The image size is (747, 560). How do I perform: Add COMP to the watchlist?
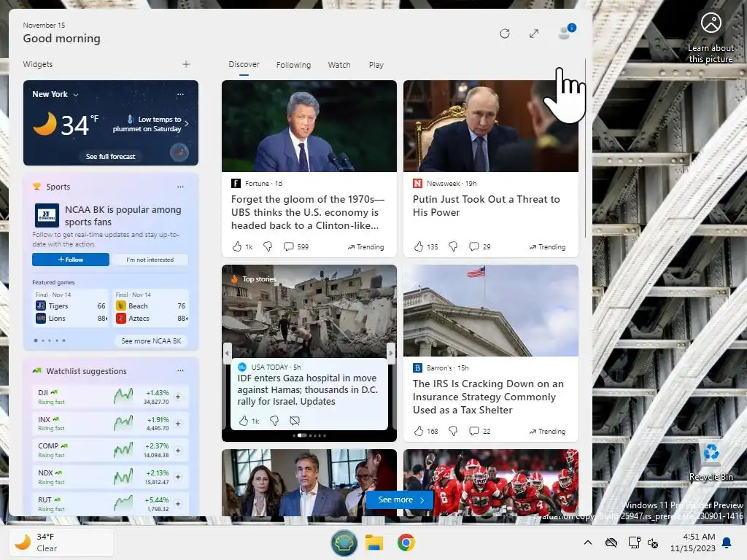pos(178,450)
